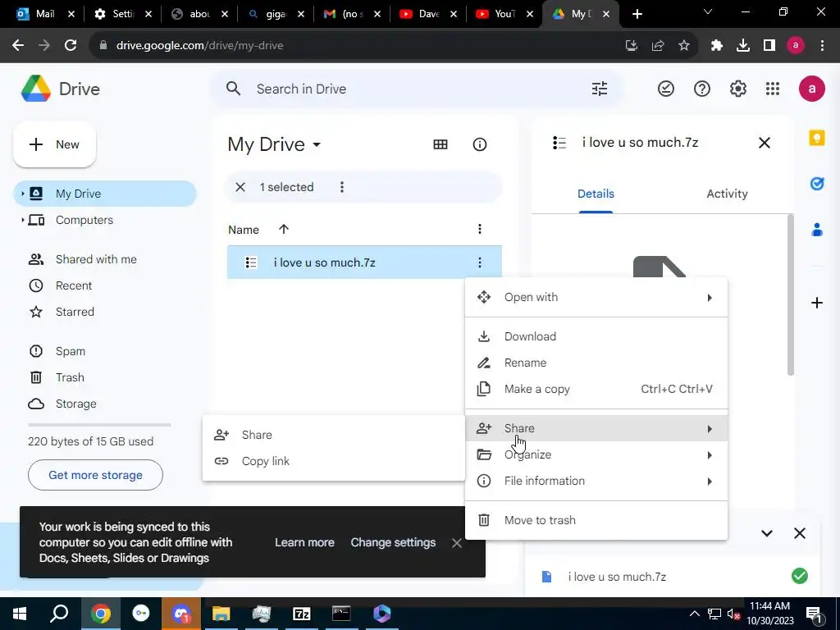
Task: Close the details panel for i love u so much.7z
Action: 765,143
